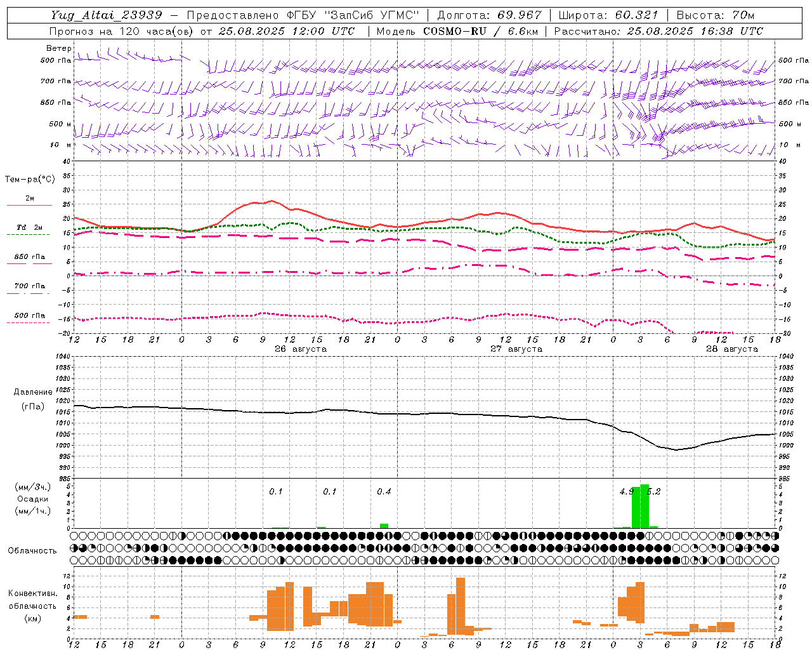This screenshot has height=650, width=812.
Task: Click the station title Yug_Altai_23939
Action: pyautogui.click(x=107, y=15)
